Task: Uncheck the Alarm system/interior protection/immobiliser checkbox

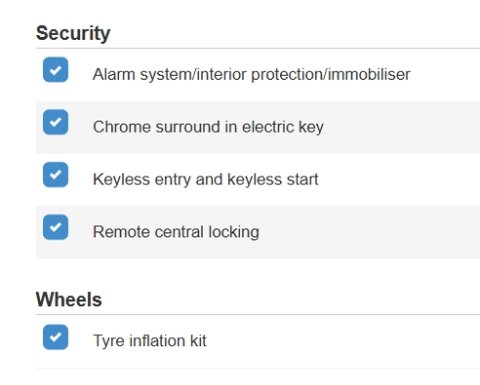Action: tap(55, 70)
